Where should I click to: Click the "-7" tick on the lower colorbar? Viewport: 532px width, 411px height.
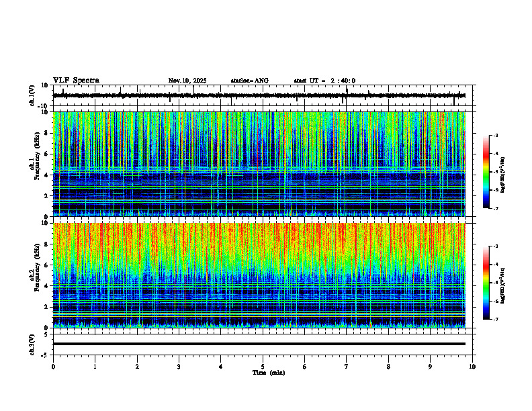coord(495,320)
